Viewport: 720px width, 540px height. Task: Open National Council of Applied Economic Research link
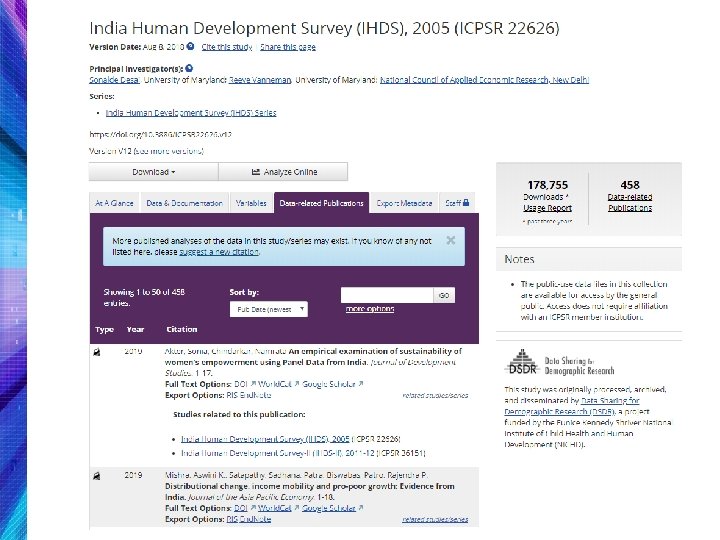(x=484, y=80)
